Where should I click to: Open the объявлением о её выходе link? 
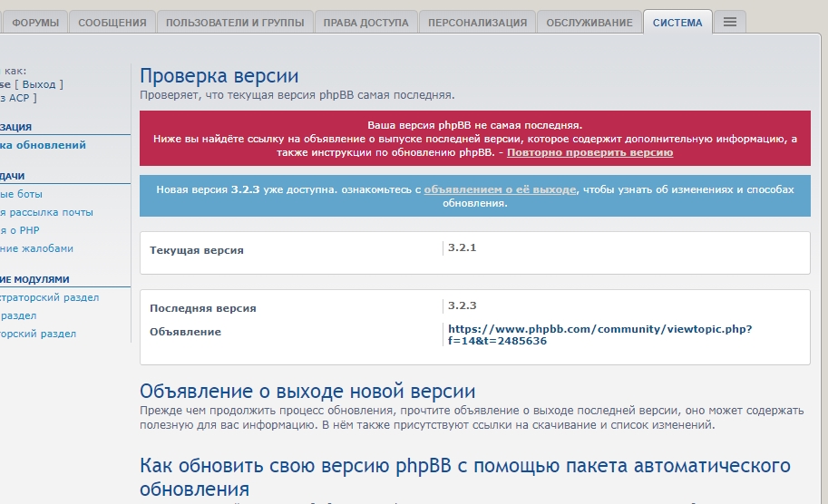pos(500,189)
